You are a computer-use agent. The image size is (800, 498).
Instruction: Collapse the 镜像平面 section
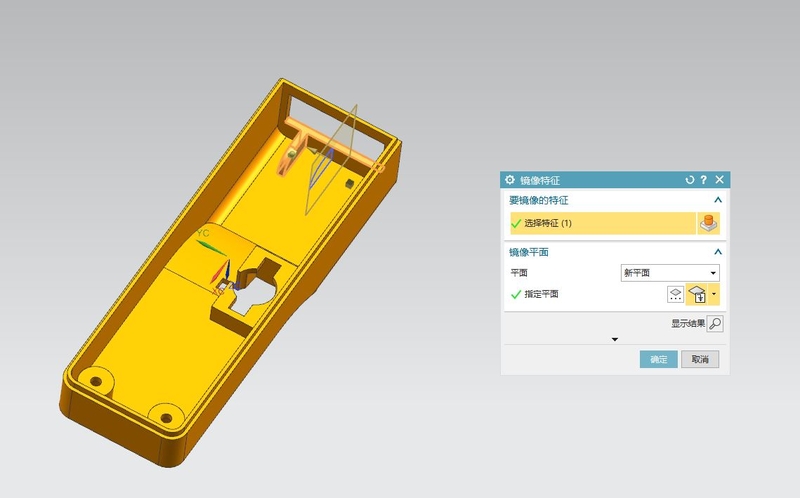coord(717,252)
